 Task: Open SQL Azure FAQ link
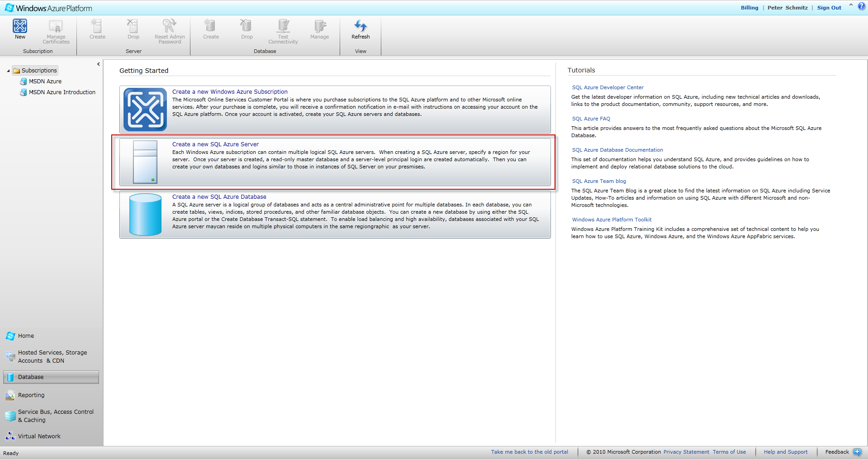click(591, 119)
